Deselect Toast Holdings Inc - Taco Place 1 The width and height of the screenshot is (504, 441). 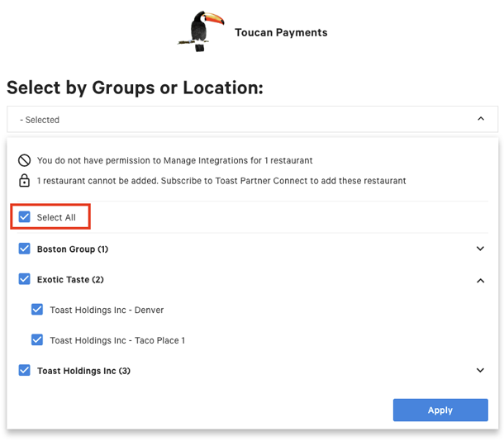tap(37, 339)
